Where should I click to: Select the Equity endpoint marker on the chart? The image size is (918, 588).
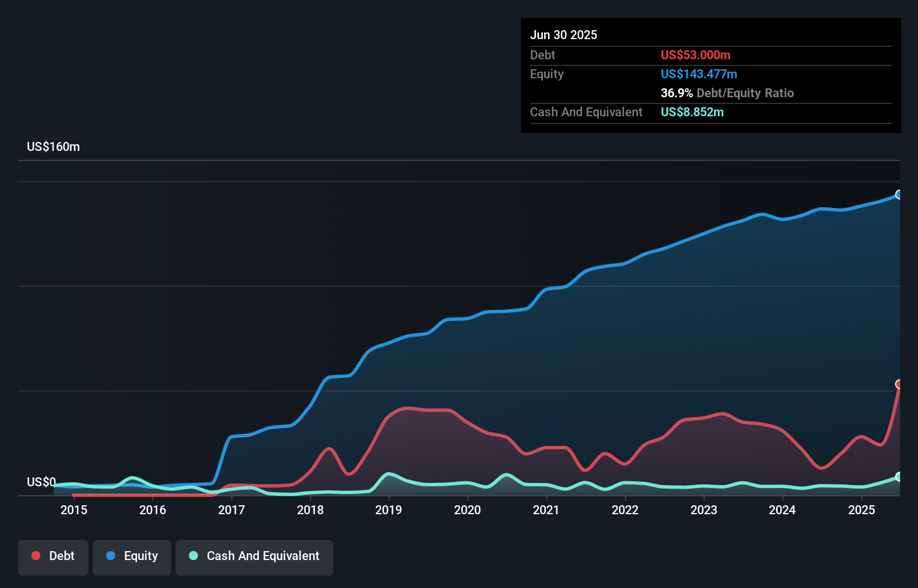899,195
